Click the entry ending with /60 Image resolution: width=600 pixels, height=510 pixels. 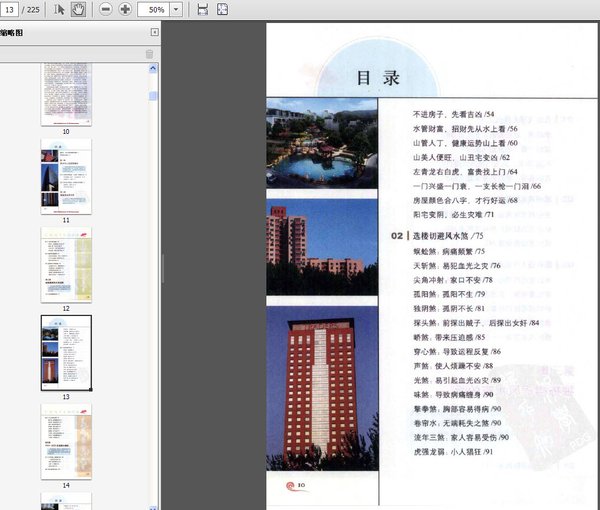click(x=465, y=143)
